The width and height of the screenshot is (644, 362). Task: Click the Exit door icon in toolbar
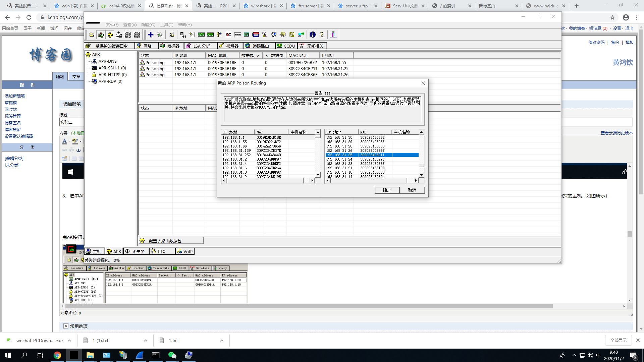click(333, 35)
